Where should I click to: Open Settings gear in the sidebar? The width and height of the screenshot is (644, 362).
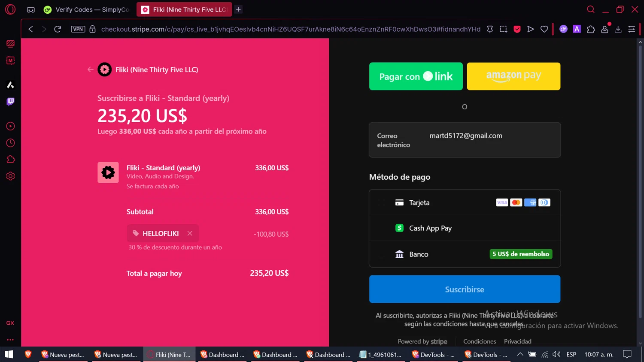(x=10, y=176)
